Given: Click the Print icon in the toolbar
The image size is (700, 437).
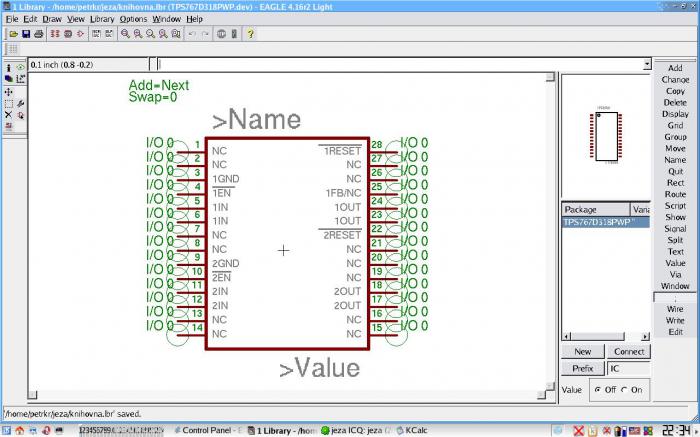Looking at the screenshot, I should click(39, 34).
